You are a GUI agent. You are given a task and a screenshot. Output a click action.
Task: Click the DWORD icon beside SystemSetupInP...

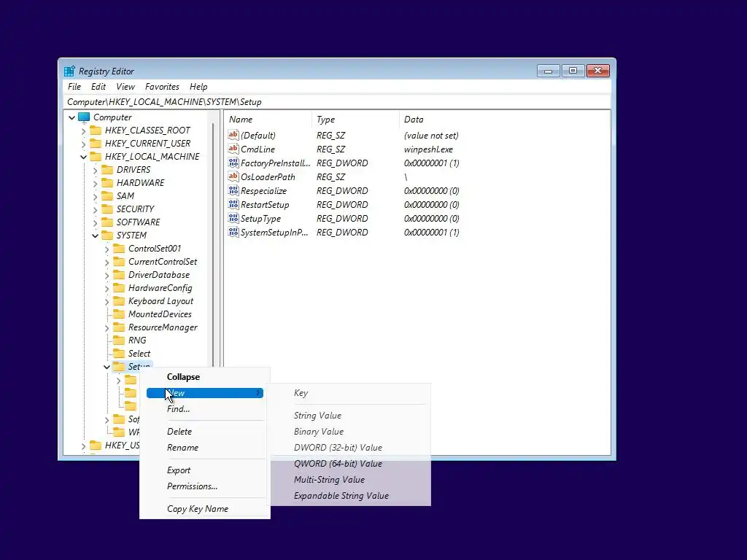(233, 232)
